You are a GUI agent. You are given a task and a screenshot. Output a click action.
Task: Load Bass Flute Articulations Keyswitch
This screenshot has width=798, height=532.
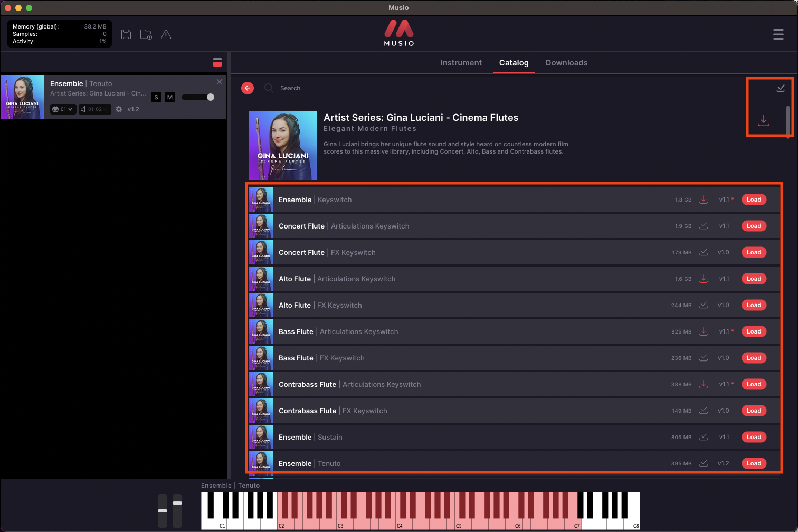[x=754, y=331]
